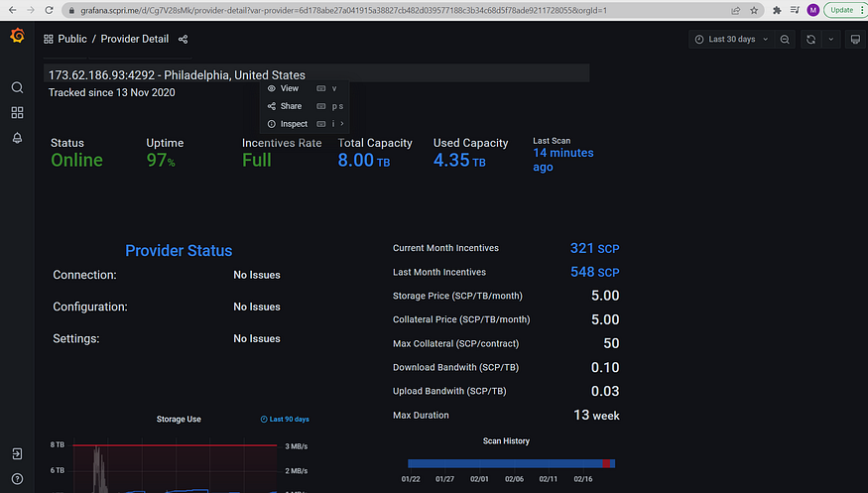Click the red segment in Scan History bar

pos(606,463)
